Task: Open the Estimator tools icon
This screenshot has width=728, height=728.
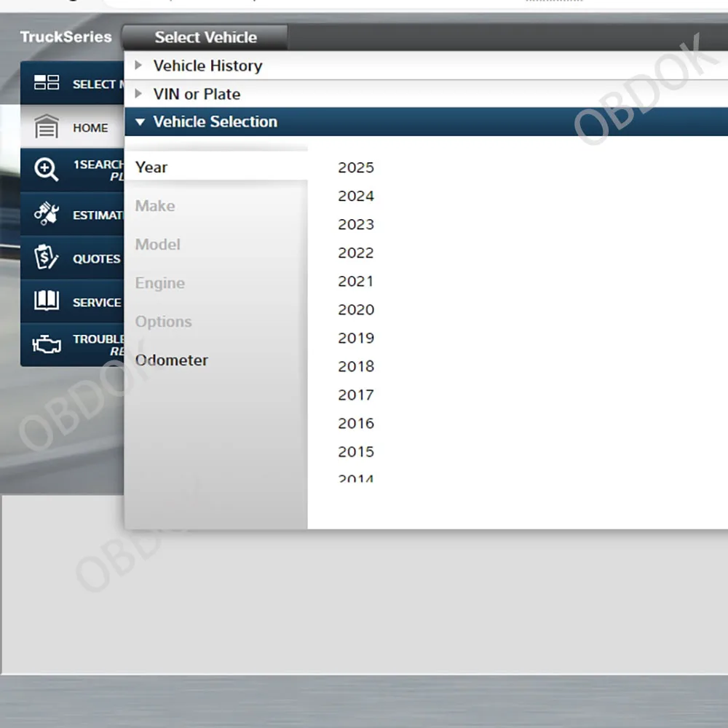Action: click(x=47, y=213)
